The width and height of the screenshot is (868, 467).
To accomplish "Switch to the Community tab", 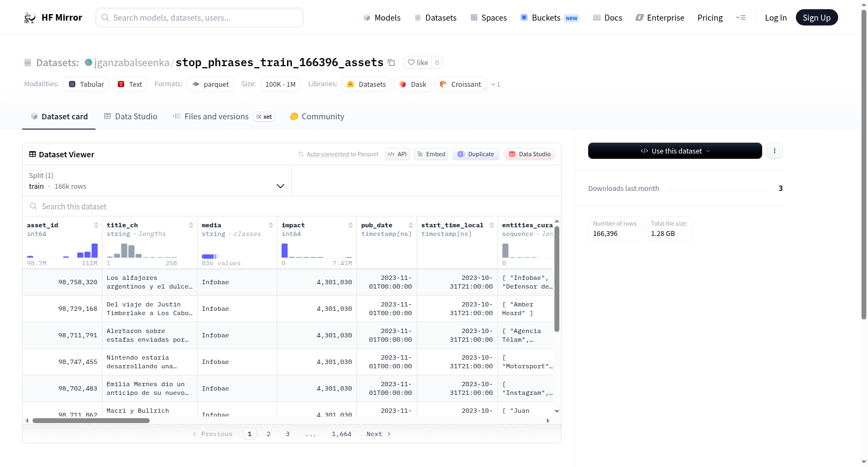I will point(317,116).
